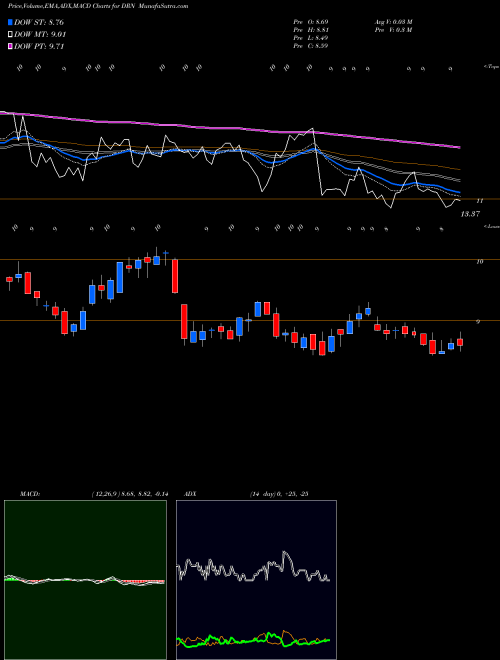Click the 'Pre C: 8.59' close value
This screenshot has width=500, height=660.
pyautogui.click(x=311, y=46)
